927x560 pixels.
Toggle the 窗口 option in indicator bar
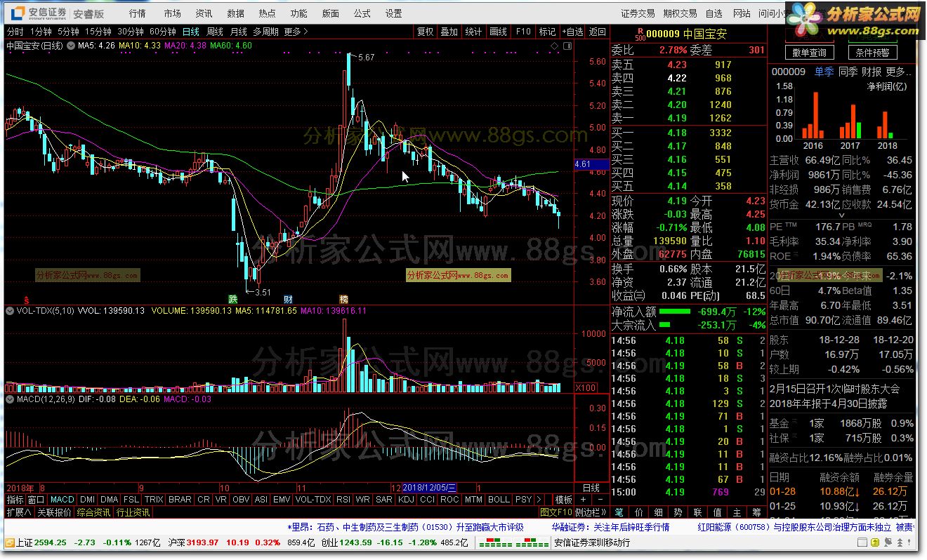click(36, 500)
